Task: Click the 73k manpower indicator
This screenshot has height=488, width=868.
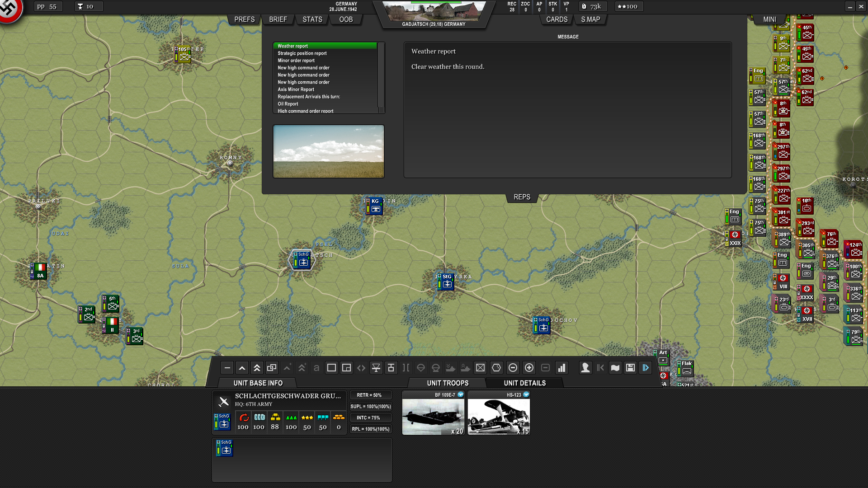Action: click(592, 6)
